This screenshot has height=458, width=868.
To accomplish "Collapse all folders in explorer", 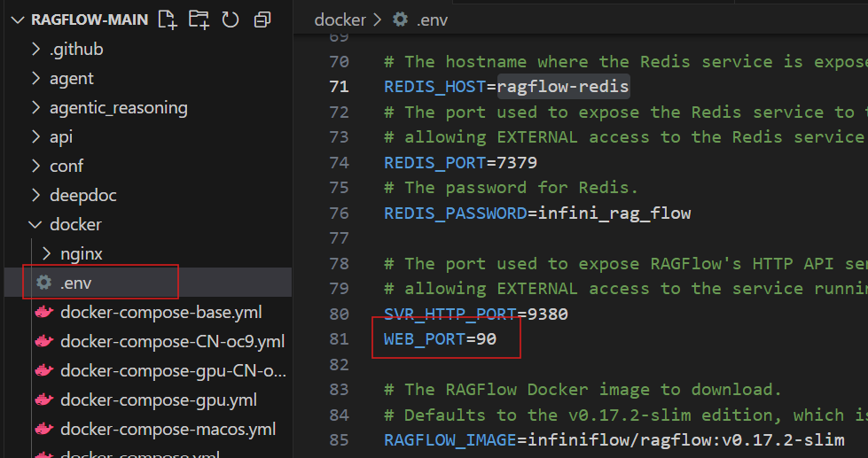I will 262,19.
